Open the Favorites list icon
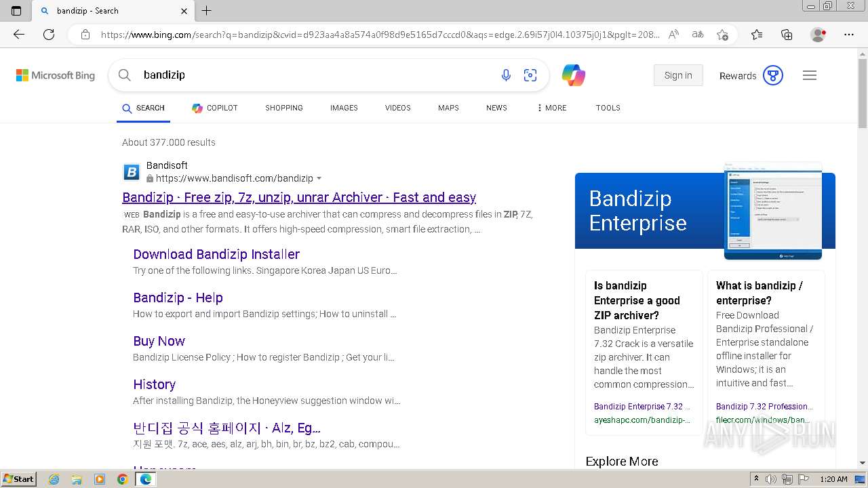This screenshot has height=488, width=868. click(757, 35)
